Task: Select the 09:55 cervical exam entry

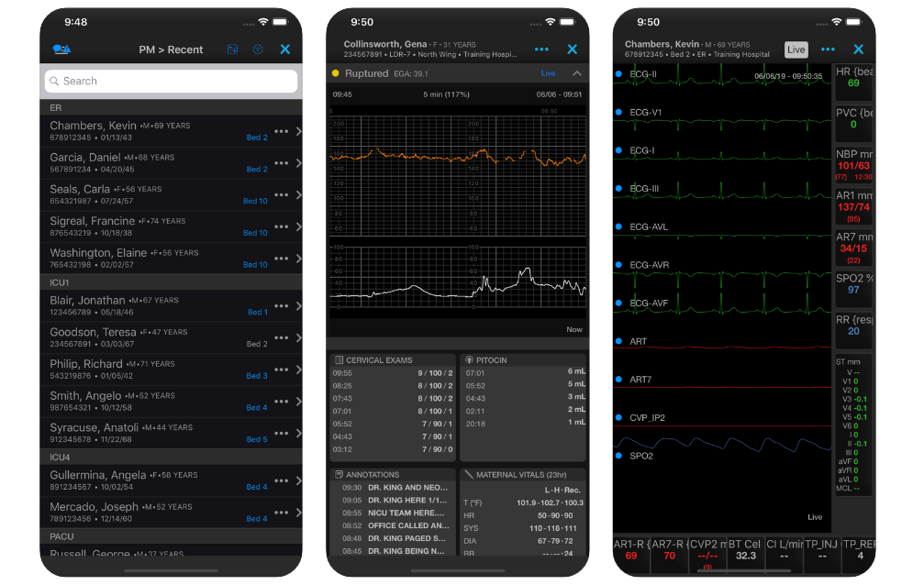Action: [x=393, y=373]
